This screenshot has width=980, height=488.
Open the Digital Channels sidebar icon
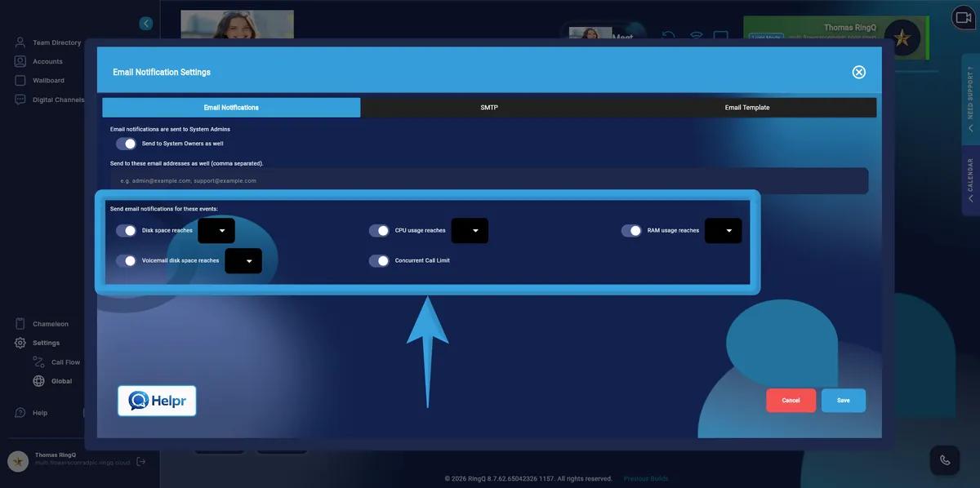click(20, 100)
